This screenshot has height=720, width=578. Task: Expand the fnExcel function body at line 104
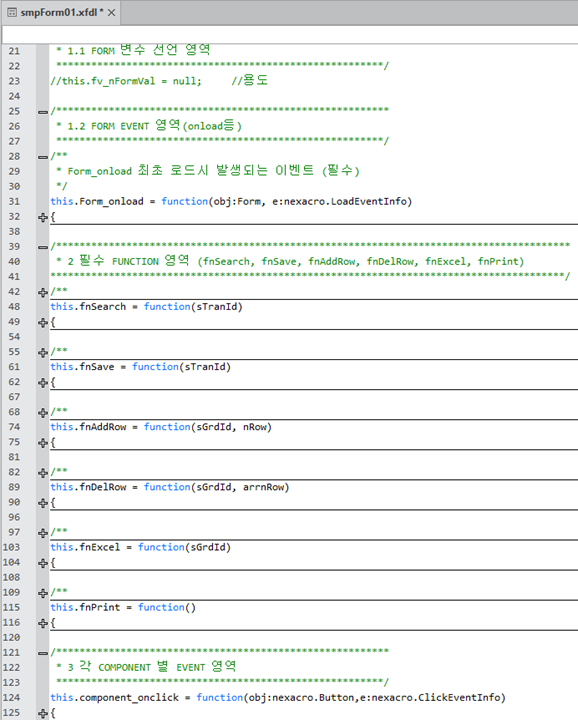pyautogui.click(x=43, y=563)
